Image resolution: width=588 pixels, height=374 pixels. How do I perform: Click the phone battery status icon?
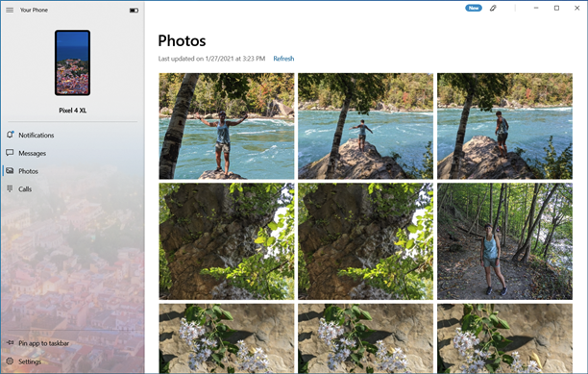click(134, 11)
